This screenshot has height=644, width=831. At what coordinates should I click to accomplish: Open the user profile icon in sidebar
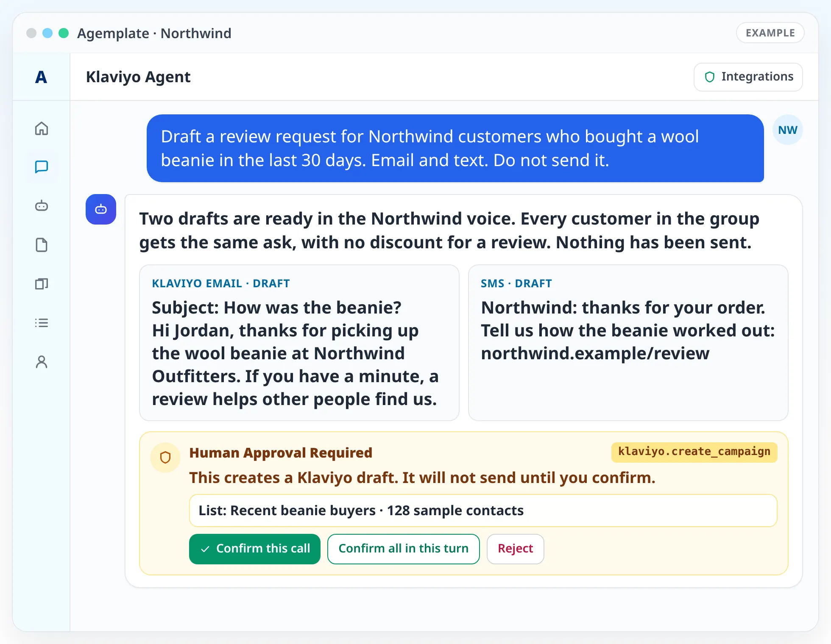42,362
